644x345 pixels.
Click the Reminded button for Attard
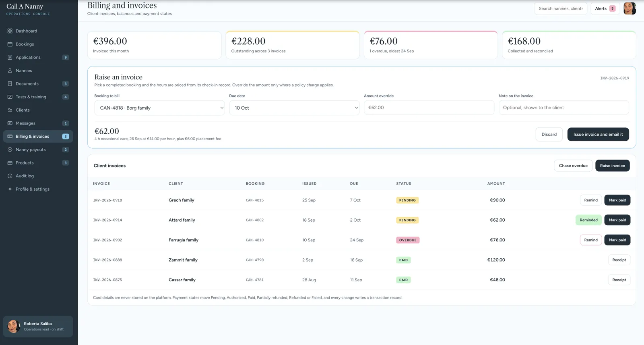coord(588,220)
